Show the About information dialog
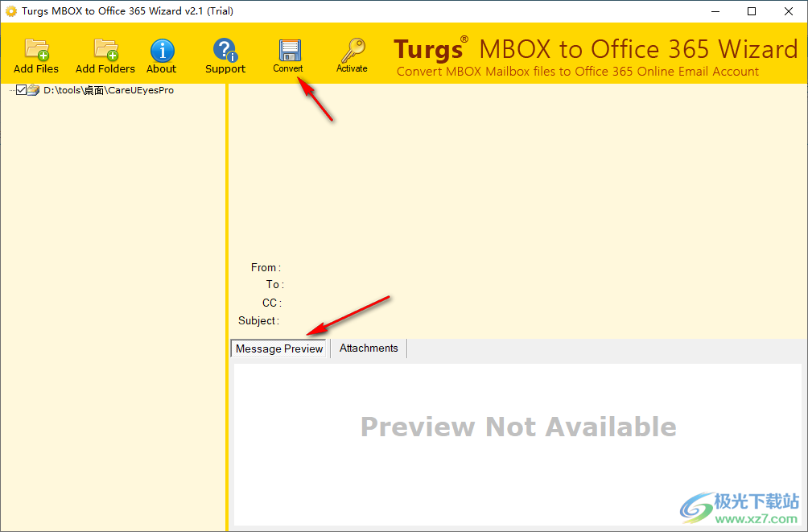Screen dimensions: 808x532 tap(162, 56)
